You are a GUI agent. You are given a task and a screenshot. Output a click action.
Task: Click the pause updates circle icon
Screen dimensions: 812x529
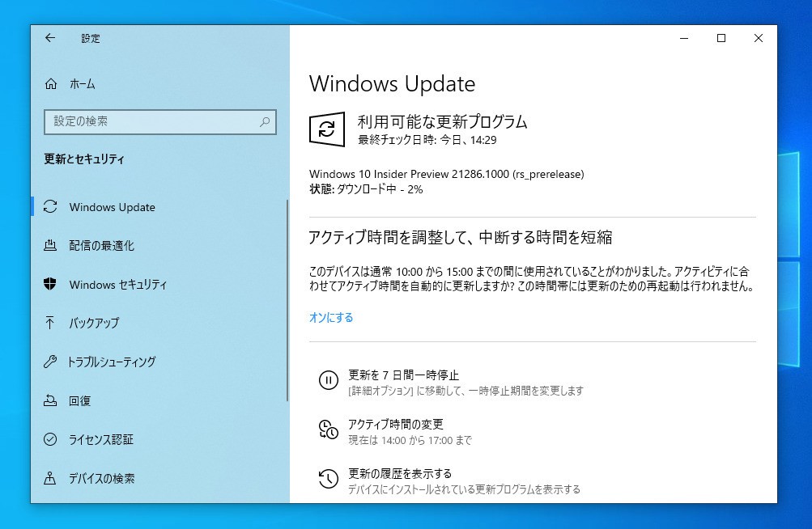pos(329,380)
